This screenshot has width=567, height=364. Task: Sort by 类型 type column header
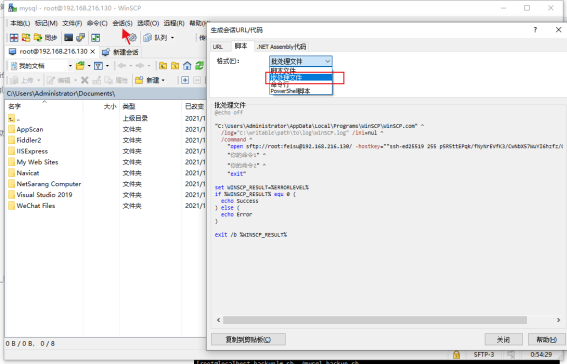[x=150, y=106]
